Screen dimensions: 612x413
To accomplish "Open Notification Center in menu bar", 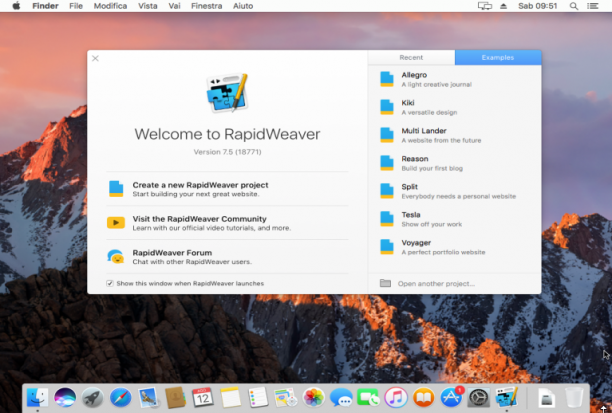I will pyautogui.click(x=592, y=6).
